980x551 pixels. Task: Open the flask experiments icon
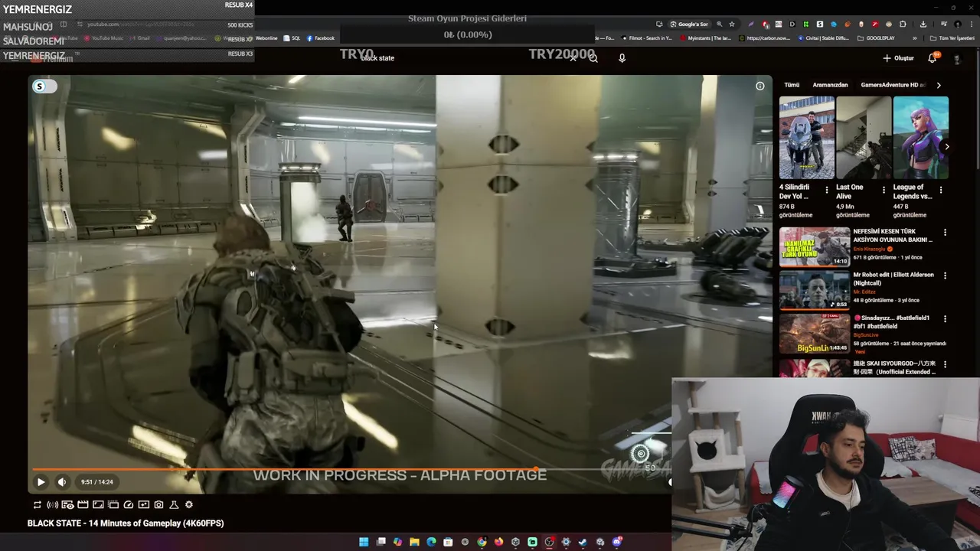point(174,505)
